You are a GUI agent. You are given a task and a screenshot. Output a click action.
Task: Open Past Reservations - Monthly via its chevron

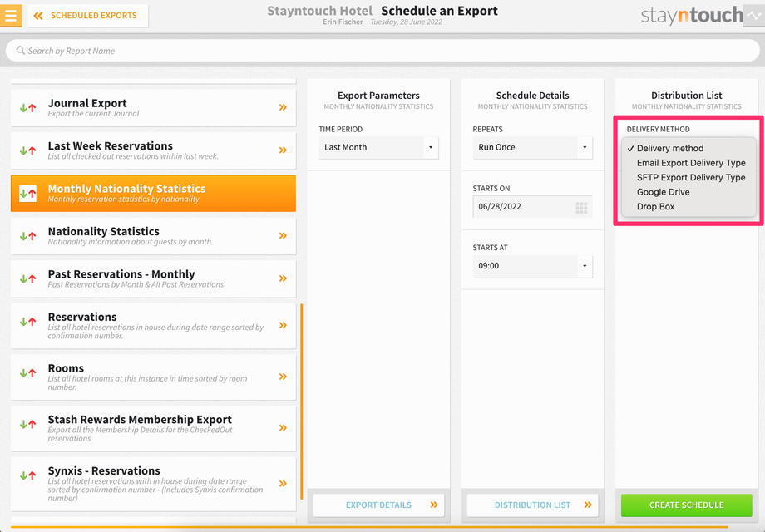click(283, 278)
